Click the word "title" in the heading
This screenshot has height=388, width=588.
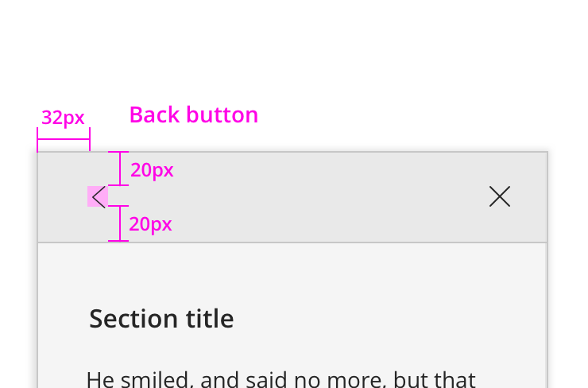pyautogui.click(x=211, y=319)
